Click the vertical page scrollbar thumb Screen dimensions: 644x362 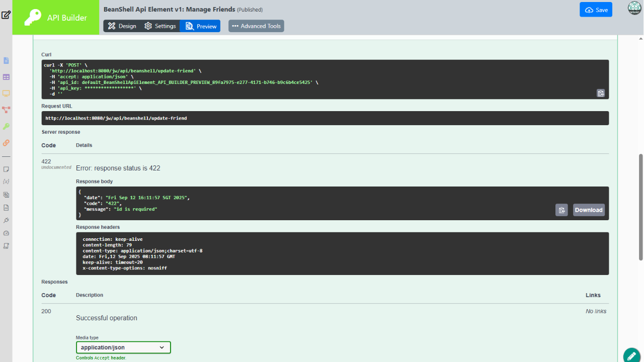640,206
